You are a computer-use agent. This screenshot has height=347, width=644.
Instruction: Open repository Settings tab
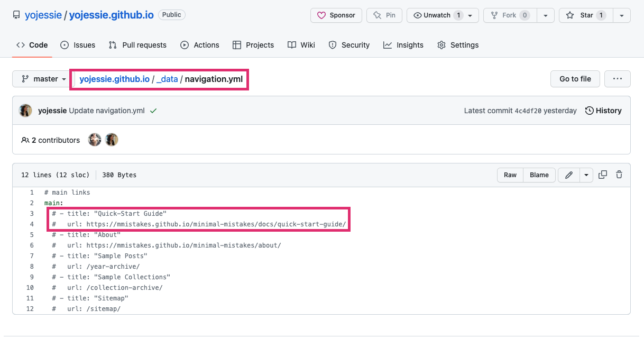click(458, 45)
